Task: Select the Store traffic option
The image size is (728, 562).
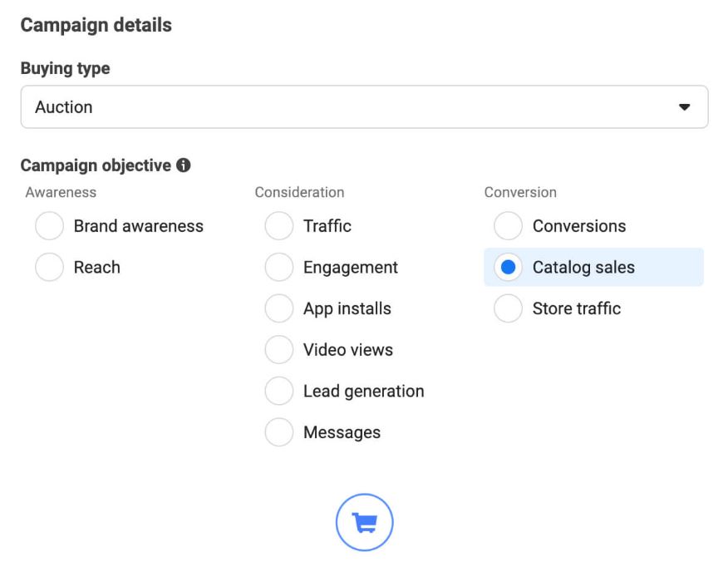Action: click(508, 309)
